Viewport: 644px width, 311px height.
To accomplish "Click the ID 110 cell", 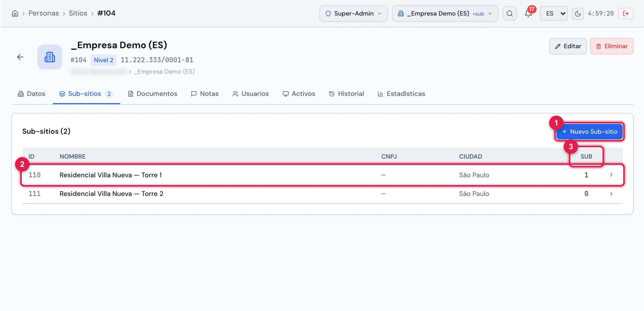I will tap(34, 175).
